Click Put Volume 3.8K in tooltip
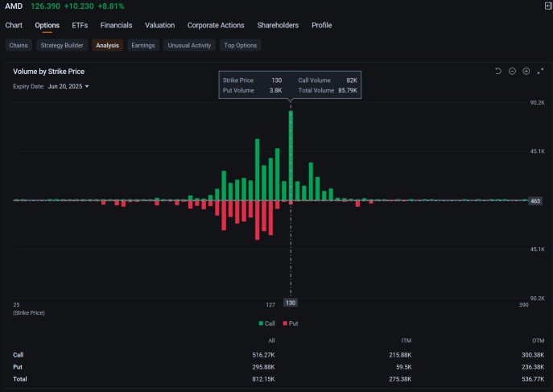Screen dimensions: 553x392 click(x=252, y=90)
